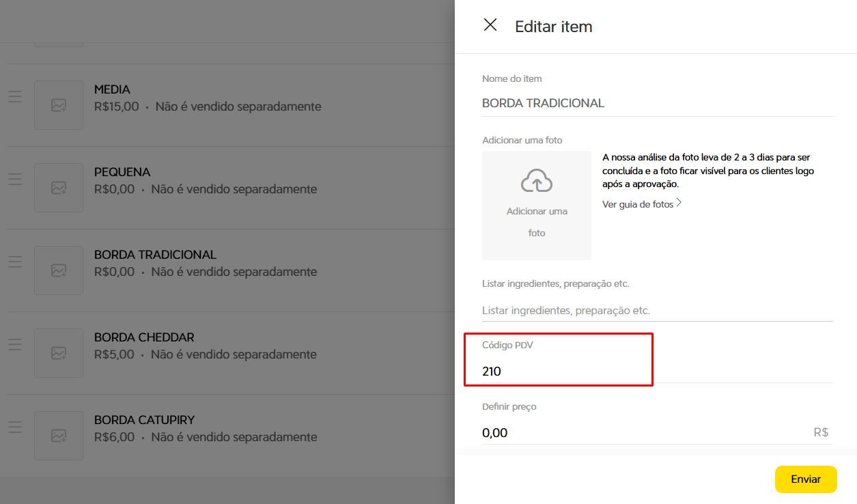Image resolution: width=857 pixels, height=504 pixels.
Task: Select the MEDIA item name
Action: [112, 89]
